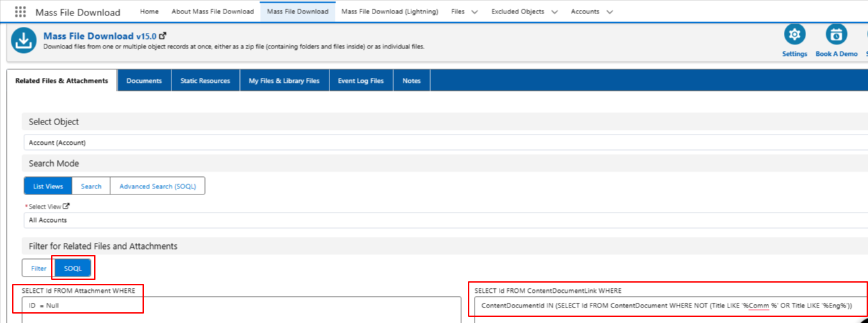Switch to Mass File Download (Lightning) tab
Viewport: 868px width, 323px height.
390,11
